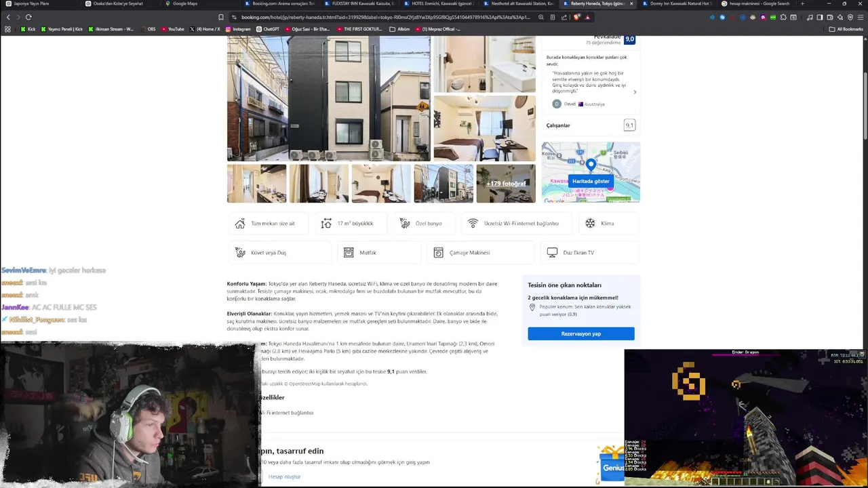This screenshot has height=488, width=868.
Task: Toggle the browser sidebar panel icon
Action: pyautogui.click(x=820, y=17)
